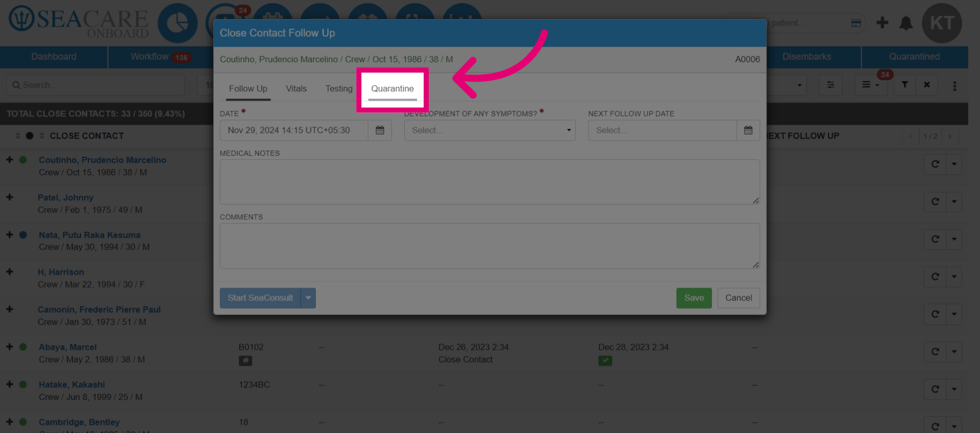This screenshot has width=980, height=433.
Task: Expand row for Abaya, Marcel
Action: pos(9,347)
